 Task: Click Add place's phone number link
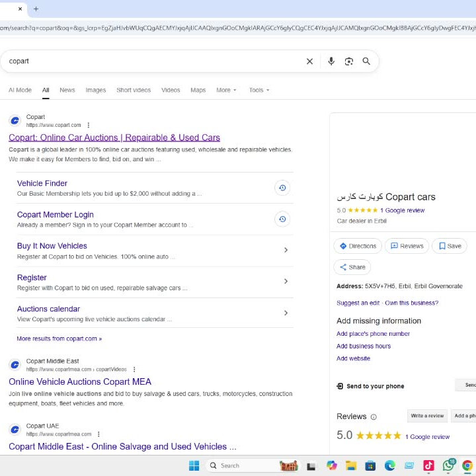pyautogui.click(x=373, y=334)
